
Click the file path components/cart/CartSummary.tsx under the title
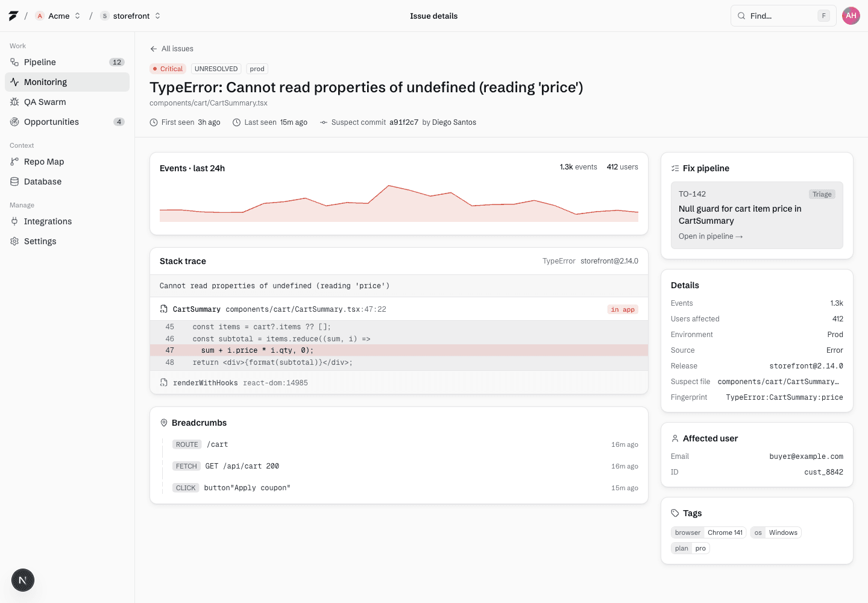pyautogui.click(x=209, y=103)
